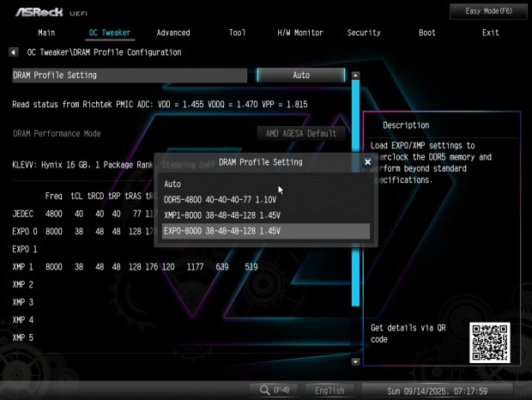Click the EXPO 1 row label
The height and width of the screenshot is (400, 532).
point(25,249)
